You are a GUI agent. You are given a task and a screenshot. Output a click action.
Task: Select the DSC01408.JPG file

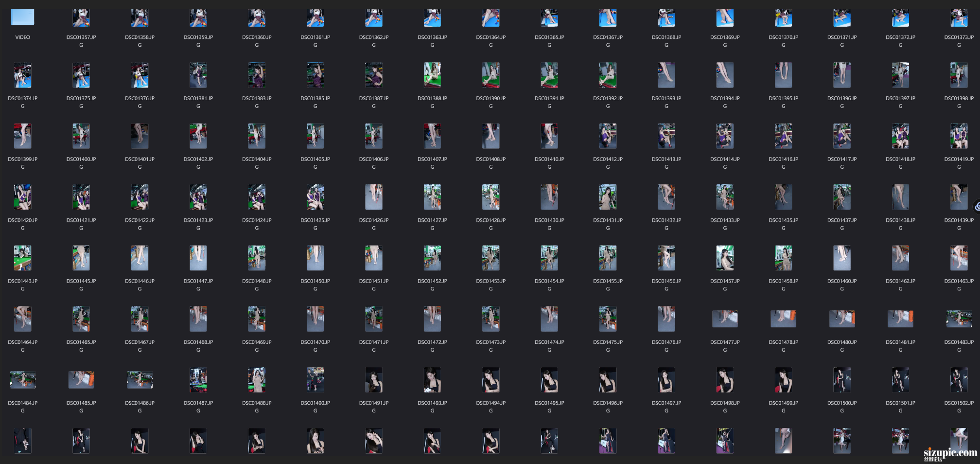coord(491,136)
